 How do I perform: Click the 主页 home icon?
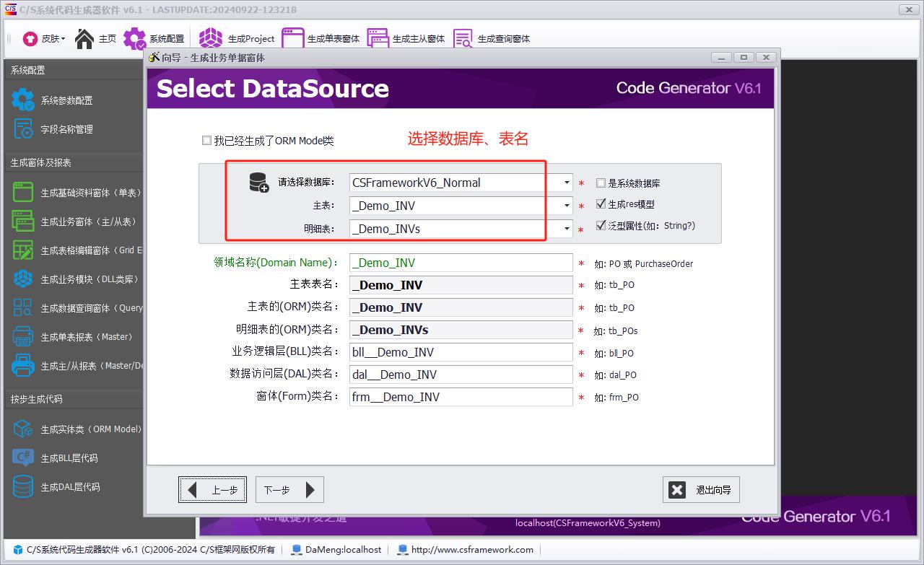85,38
